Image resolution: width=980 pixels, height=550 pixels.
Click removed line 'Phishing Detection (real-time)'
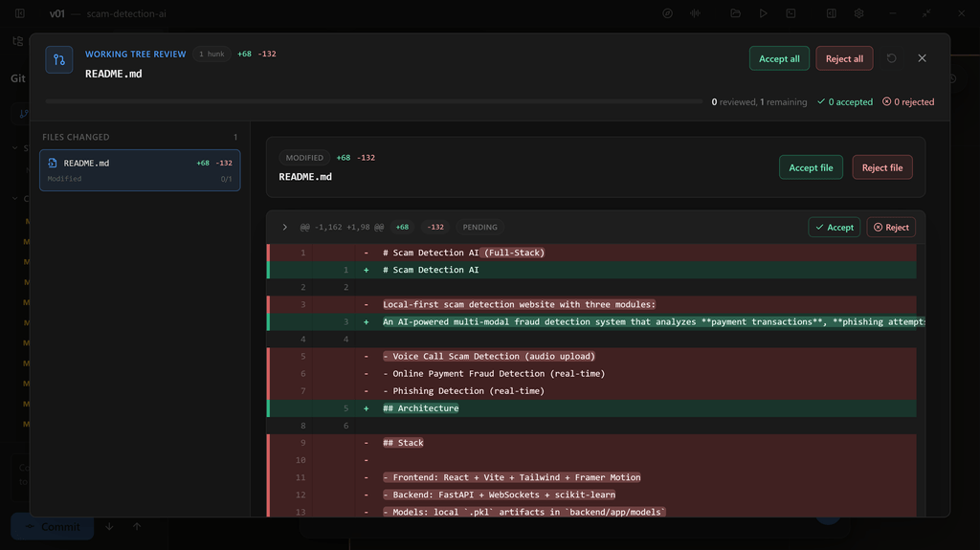[x=591, y=391]
